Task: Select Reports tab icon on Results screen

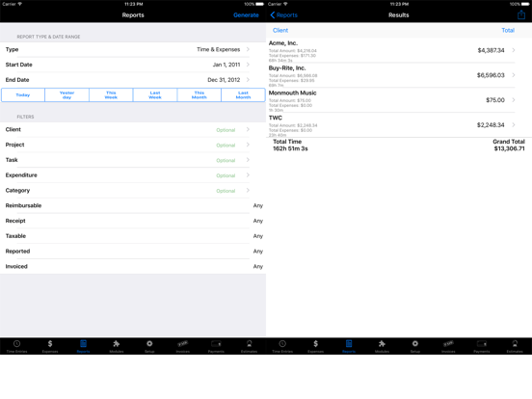Action: (x=349, y=346)
